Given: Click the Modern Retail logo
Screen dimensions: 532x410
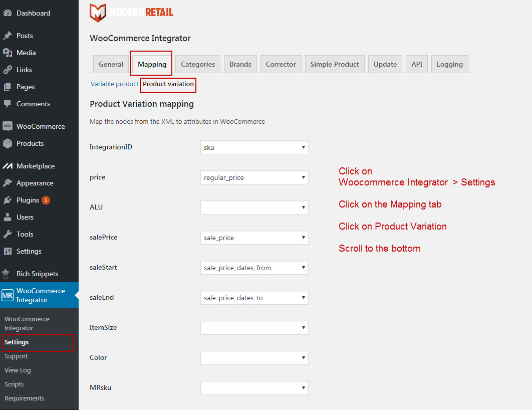Looking at the screenshot, I should 132,13.
